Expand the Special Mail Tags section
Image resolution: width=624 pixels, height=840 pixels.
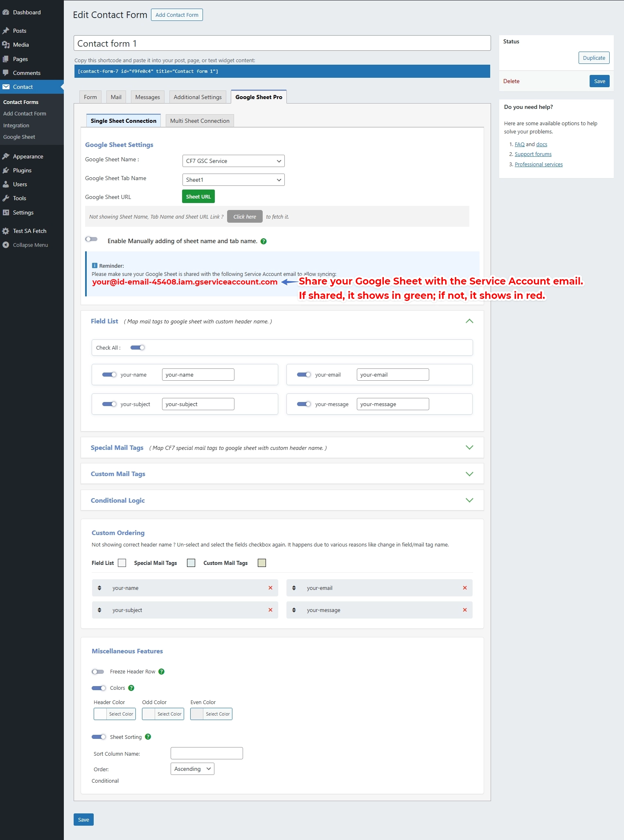point(469,447)
